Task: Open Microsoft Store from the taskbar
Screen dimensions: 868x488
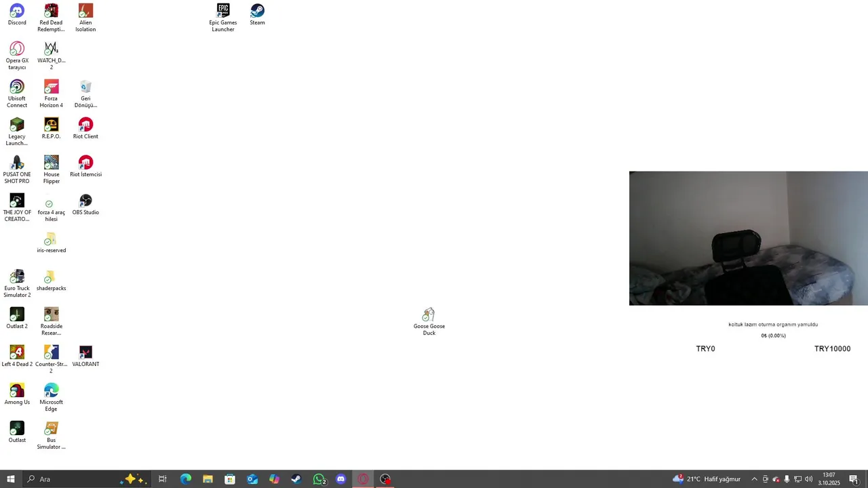Action: (x=230, y=479)
